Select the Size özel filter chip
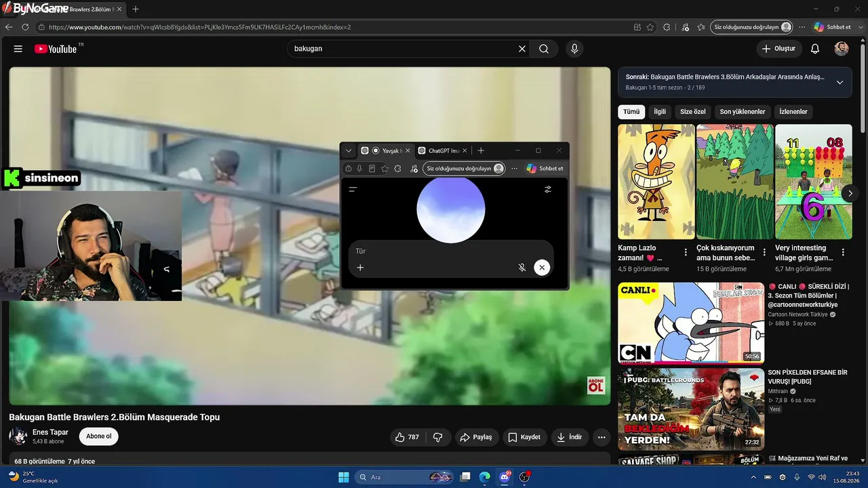The width and height of the screenshot is (868, 488). pos(693,112)
